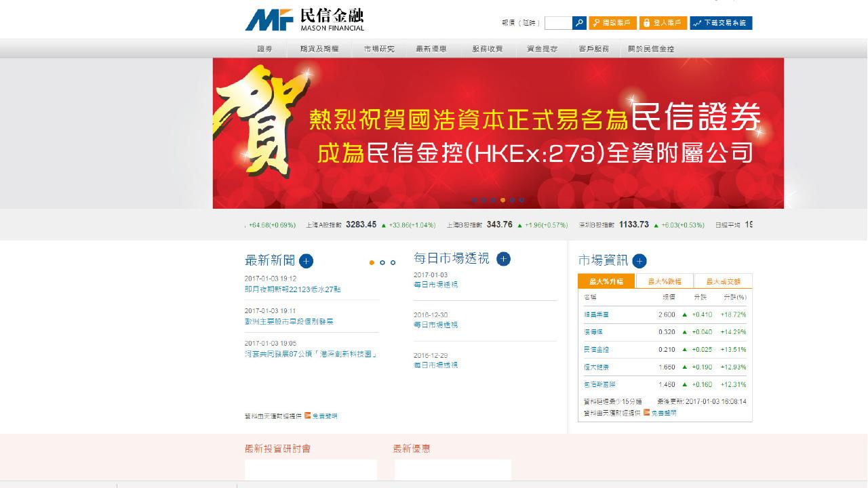Focus the 報價 quote input field
The height and width of the screenshot is (488, 868).
click(558, 23)
